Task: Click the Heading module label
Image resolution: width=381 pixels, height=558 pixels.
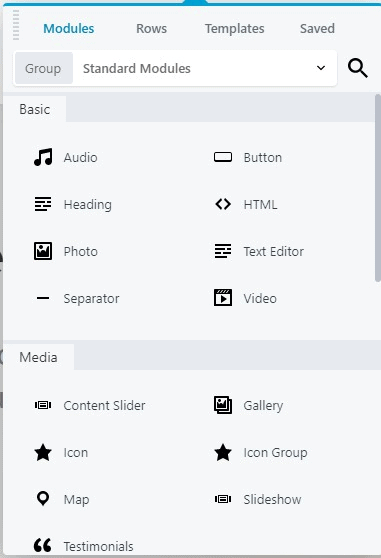Action: point(88,205)
